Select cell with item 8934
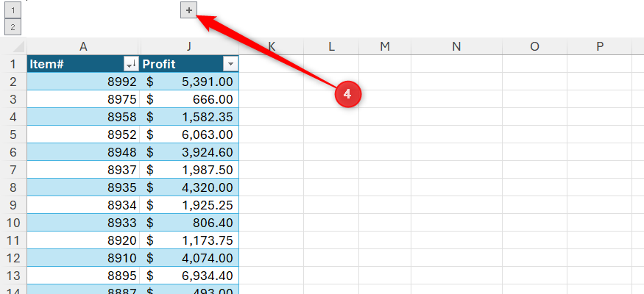Screen dimensions: 644x294 [83, 205]
